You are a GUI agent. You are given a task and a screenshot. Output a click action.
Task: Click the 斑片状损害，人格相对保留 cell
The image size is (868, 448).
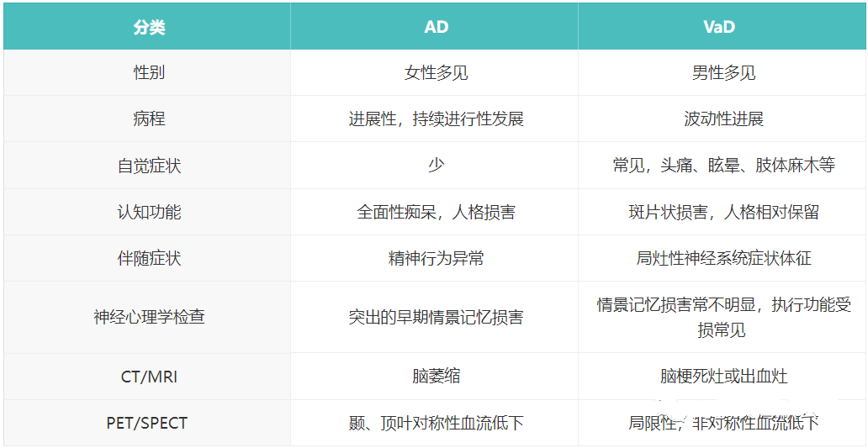[x=722, y=212]
